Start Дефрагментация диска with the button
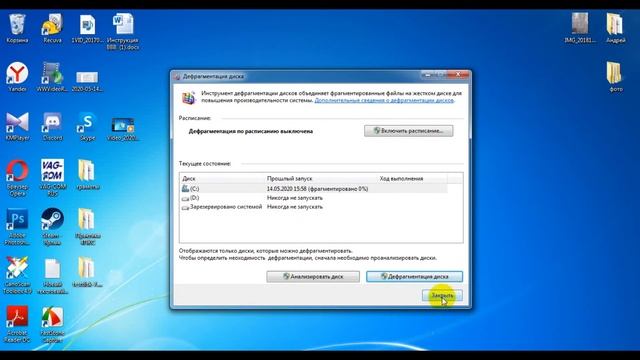 (414, 276)
